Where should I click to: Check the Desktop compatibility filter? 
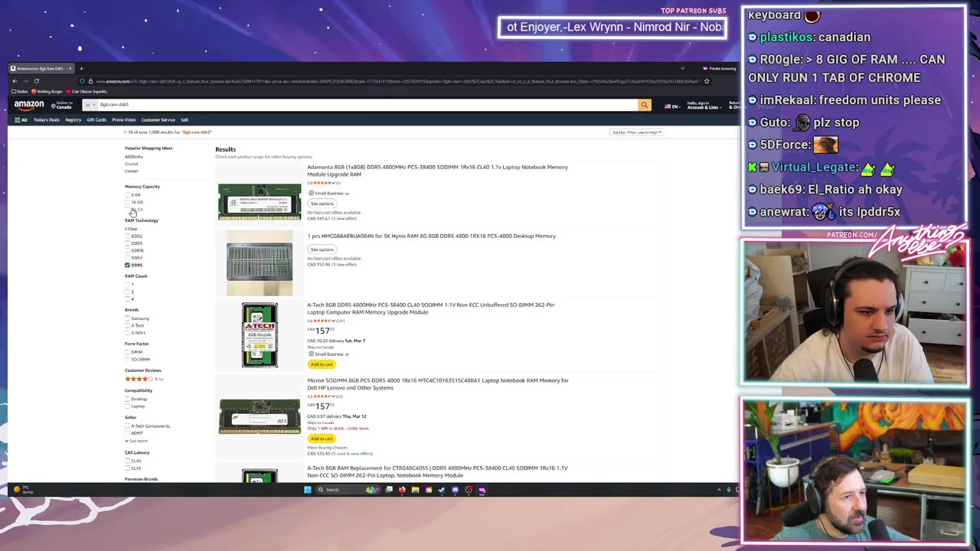coord(127,399)
